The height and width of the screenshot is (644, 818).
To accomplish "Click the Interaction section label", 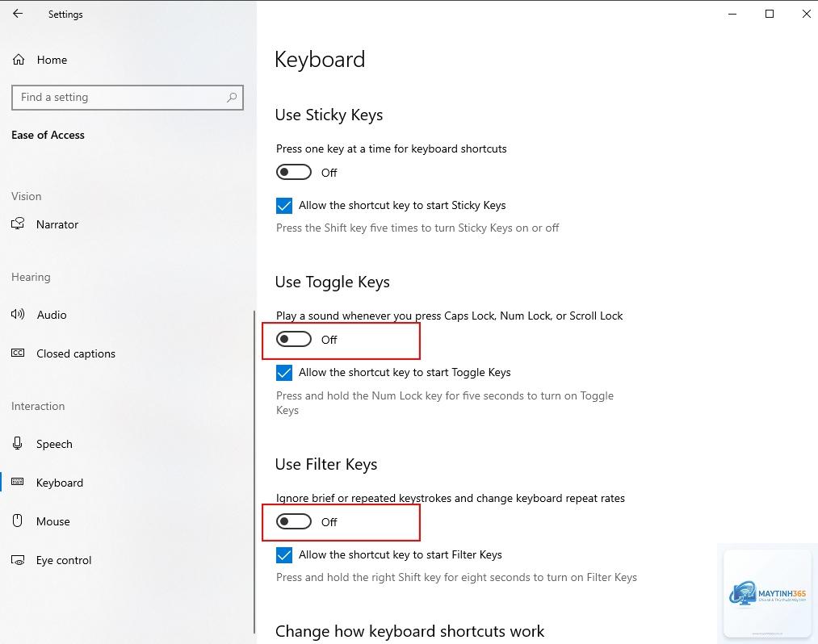I will 38,406.
